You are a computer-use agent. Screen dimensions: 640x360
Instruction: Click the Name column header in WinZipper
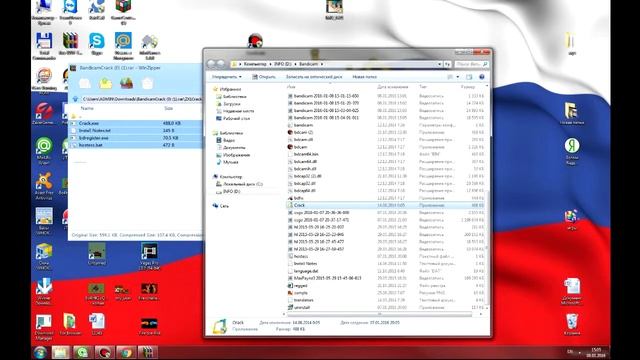click(x=87, y=109)
